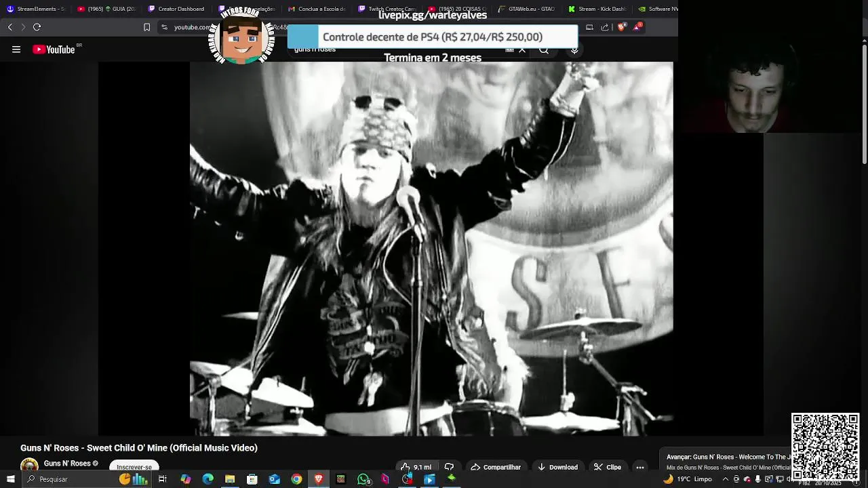The height and width of the screenshot is (488, 868).
Task: Open Task View on the taskbar
Action: click(163, 479)
